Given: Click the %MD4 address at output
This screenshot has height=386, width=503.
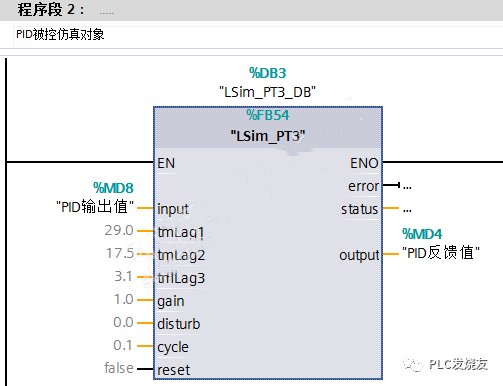Looking at the screenshot, I should pos(422,234).
